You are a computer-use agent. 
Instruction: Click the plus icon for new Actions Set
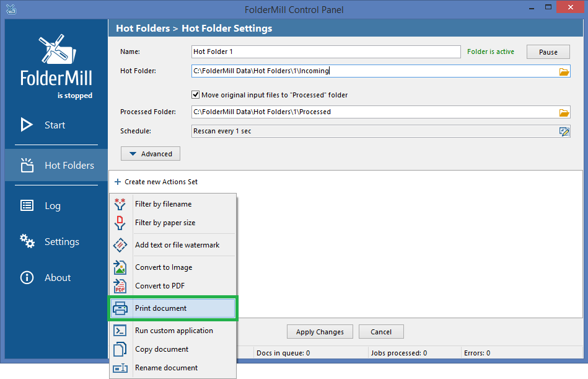pos(117,182)
